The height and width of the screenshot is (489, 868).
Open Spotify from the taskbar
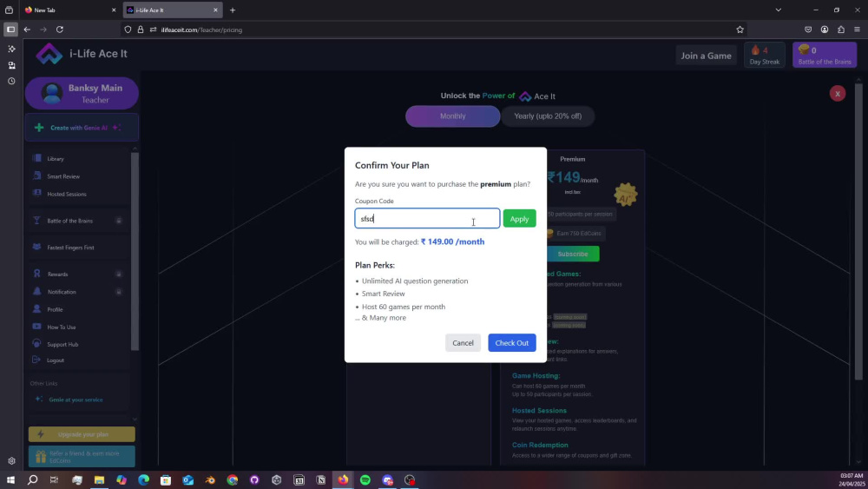(x=365, y=479)
